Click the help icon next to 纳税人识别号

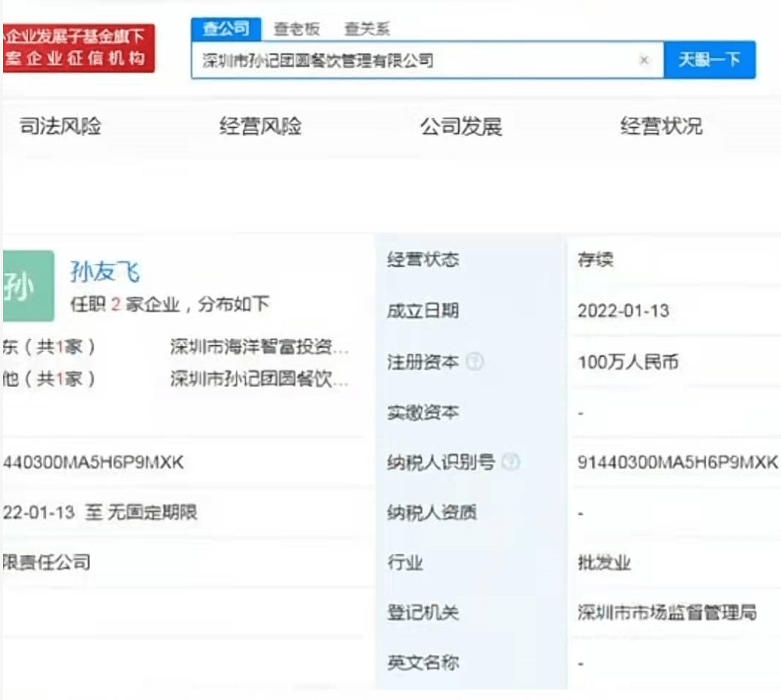point(510,462)
